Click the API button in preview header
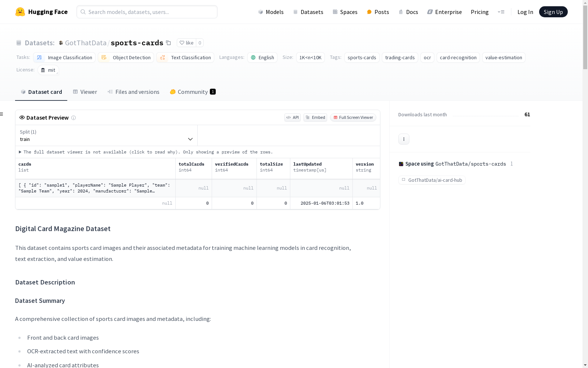 pyautogui.click(x=293, y=117)
